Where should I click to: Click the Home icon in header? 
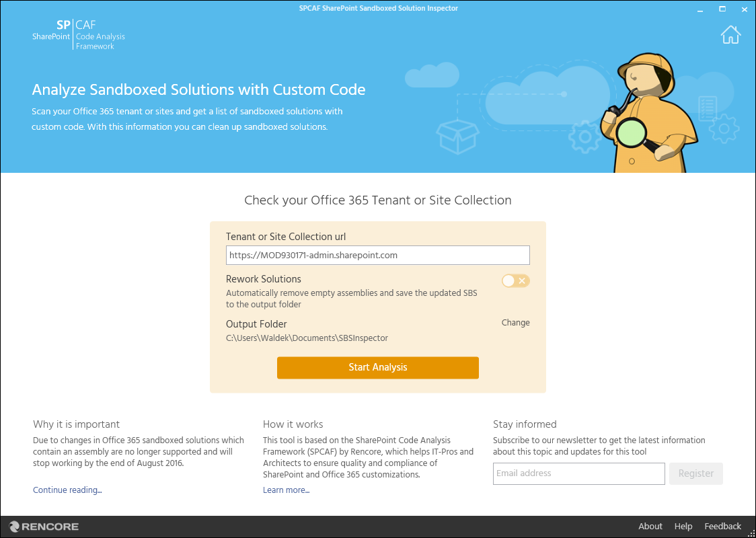730,34
